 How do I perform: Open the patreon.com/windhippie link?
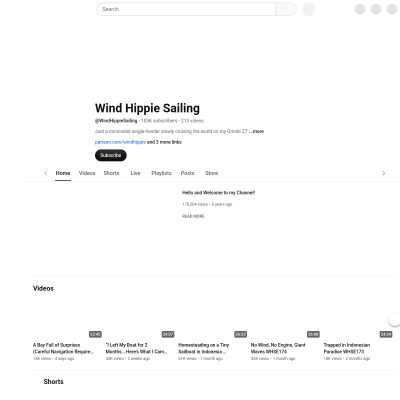point(120,142)
